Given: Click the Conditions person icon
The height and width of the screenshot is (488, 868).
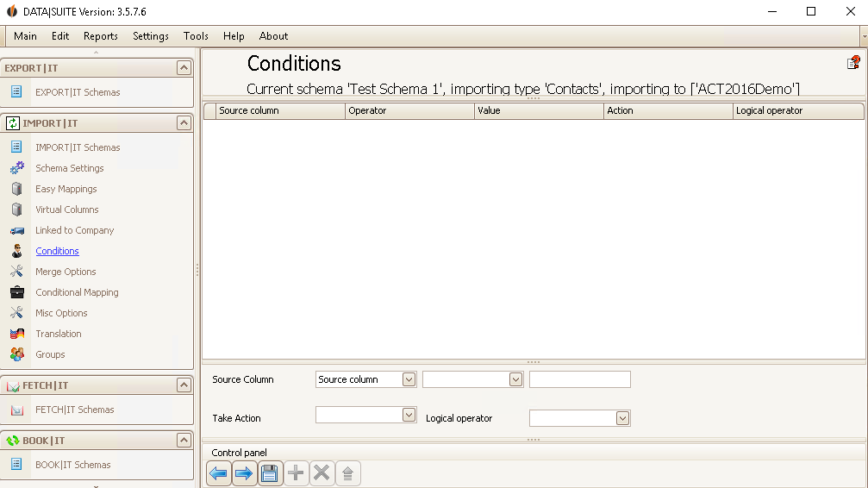Looking at the screenshot, I should (17, 251).
